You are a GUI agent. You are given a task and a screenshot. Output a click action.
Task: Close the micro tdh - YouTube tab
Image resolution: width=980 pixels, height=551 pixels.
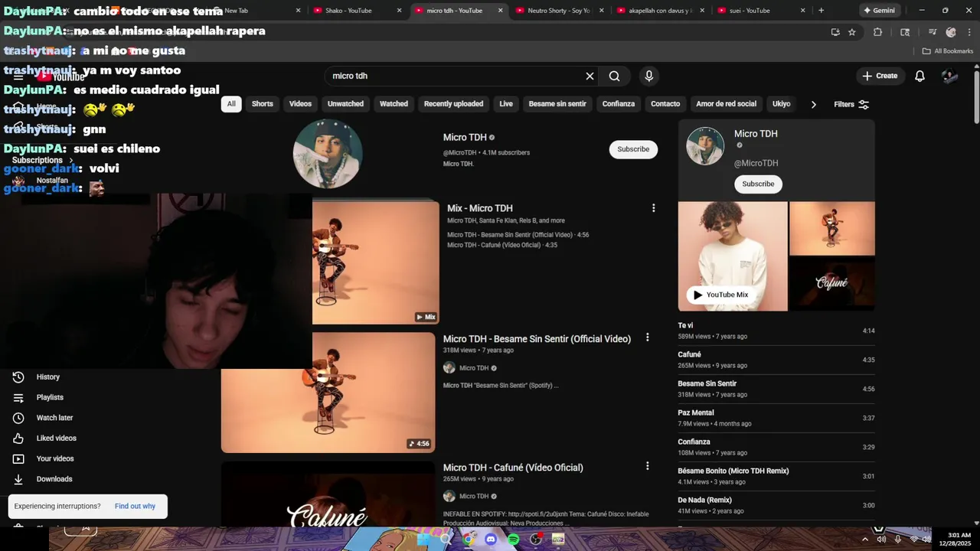click(x=501, y=11)
